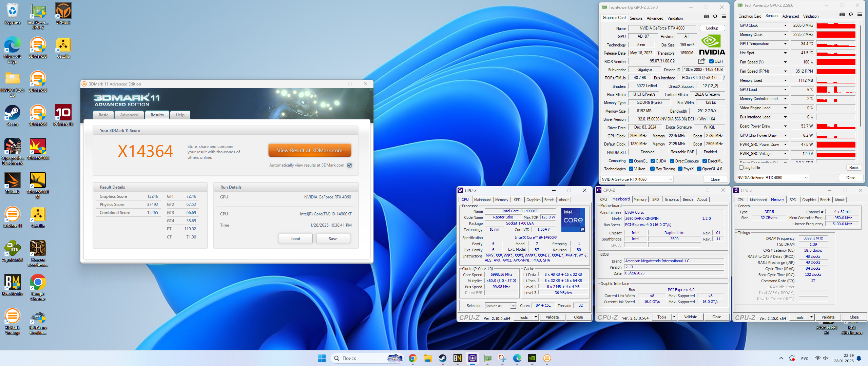Toggle the Ray Tracing checkbox in GPU-Z
The image size is (868, 366).
pyautogui.click(x=652, y=169)
